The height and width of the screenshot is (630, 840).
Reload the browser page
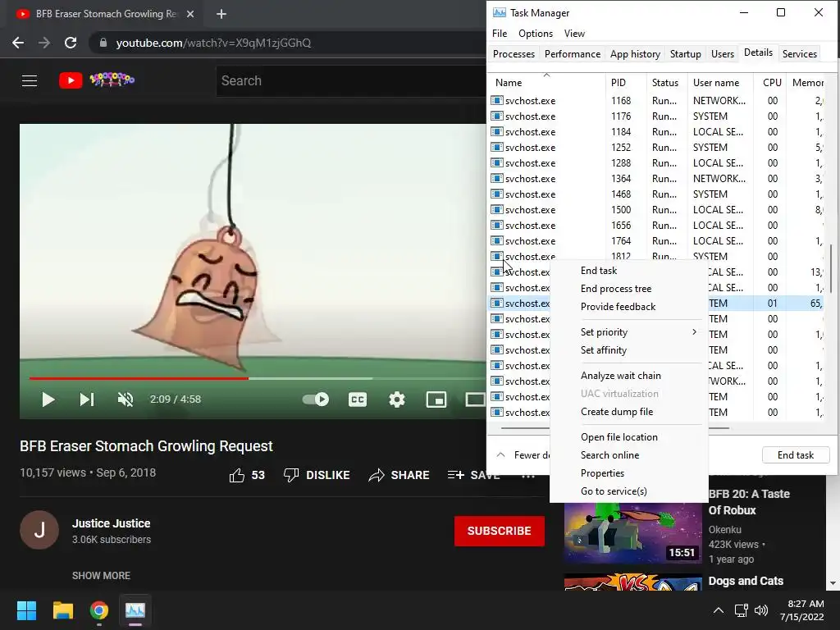tap(71, 43)
